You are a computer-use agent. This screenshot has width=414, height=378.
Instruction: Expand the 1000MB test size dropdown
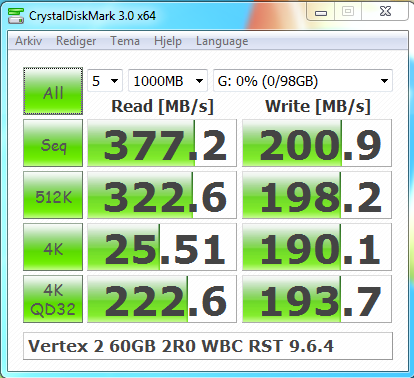[x=168, y=81]
